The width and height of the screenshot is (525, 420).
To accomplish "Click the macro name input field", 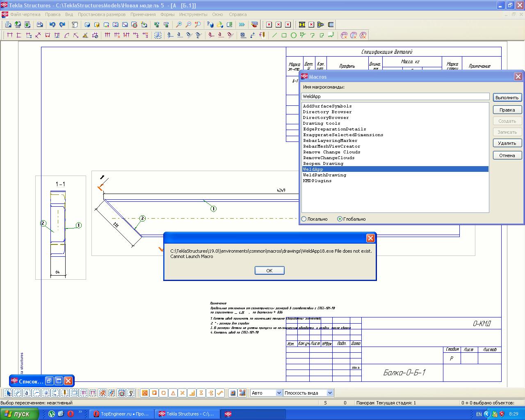I will 395,96.
